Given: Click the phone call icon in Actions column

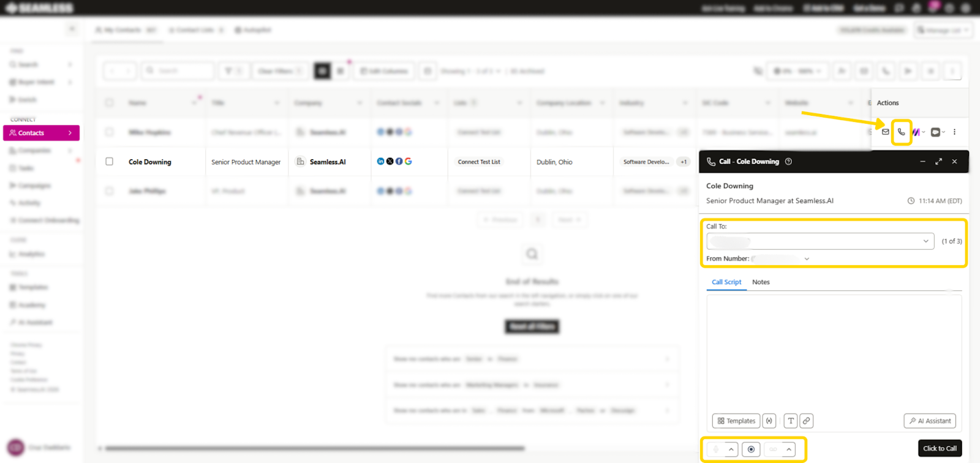Looking at the screenshot, I should [x=901, y=132].
